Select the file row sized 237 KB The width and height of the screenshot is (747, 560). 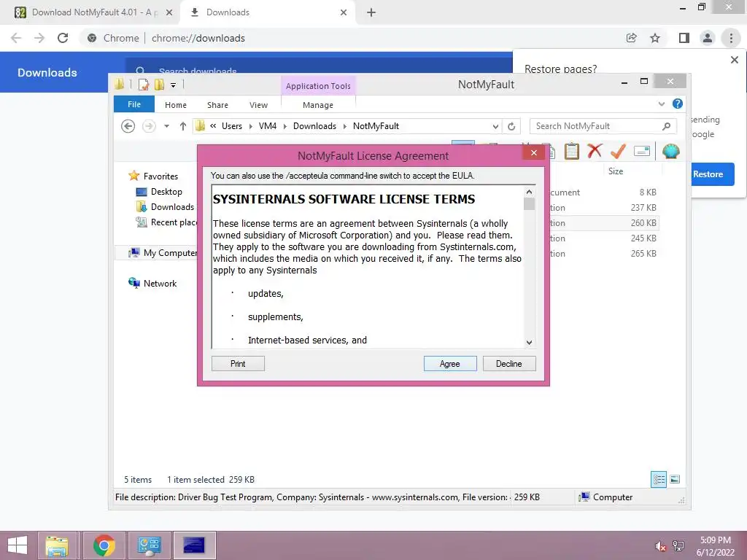604,208
